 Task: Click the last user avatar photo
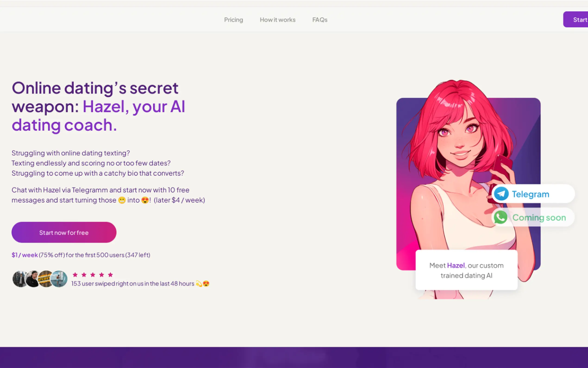pos(59,279)
